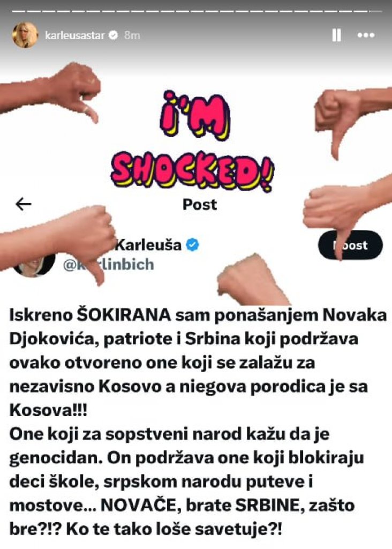Image resolution: width=392 pixels, height=549 pixels.
Task: Click the tweet text starting Iskreno ŠOKIRANA
Action: click(x=198, y=421)
